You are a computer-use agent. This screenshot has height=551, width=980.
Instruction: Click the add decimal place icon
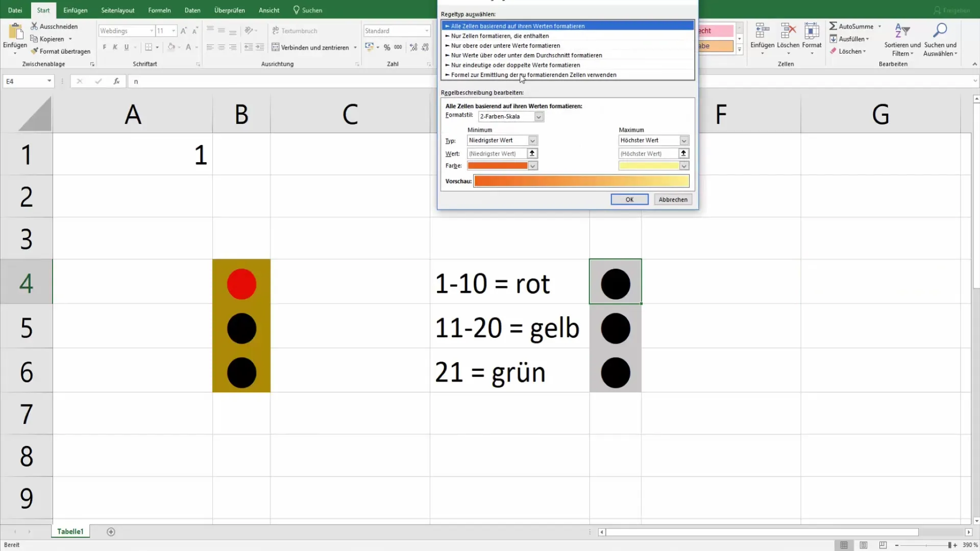click(x=413, y=47)
